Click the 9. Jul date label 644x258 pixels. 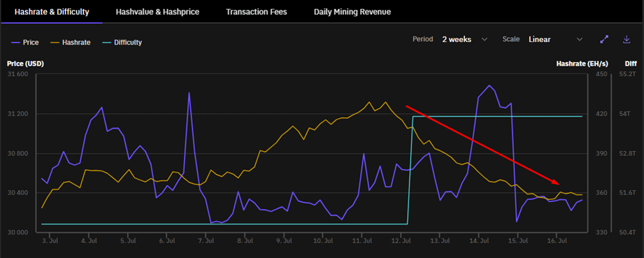click(x=284, y=241)
